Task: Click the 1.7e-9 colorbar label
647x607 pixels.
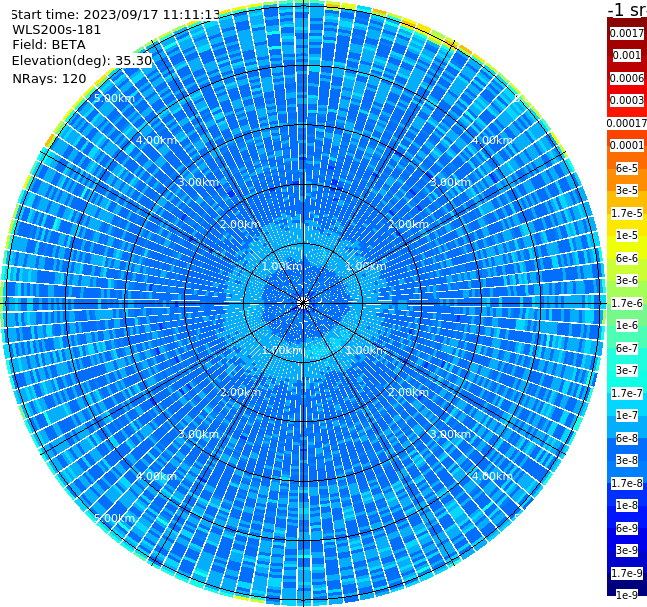Action: point(627,573)
